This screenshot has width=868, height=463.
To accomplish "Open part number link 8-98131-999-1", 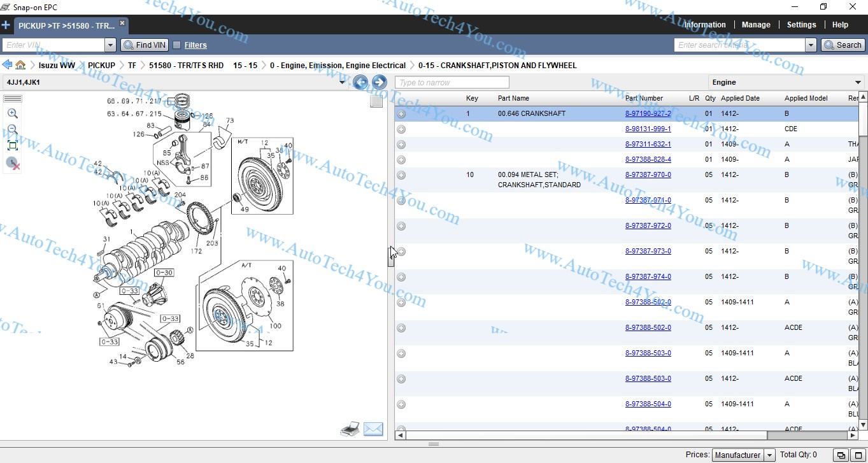I will [x=648, y=129].
